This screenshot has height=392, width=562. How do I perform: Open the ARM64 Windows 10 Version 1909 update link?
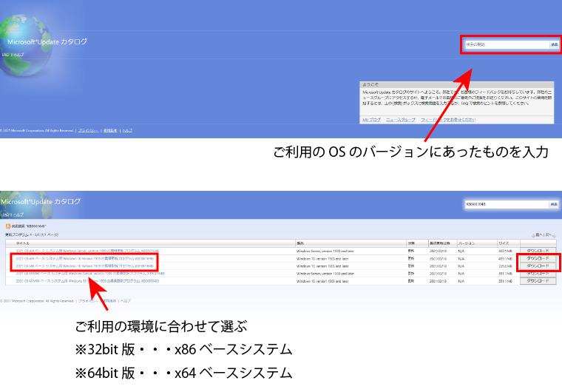pos(87,281)
